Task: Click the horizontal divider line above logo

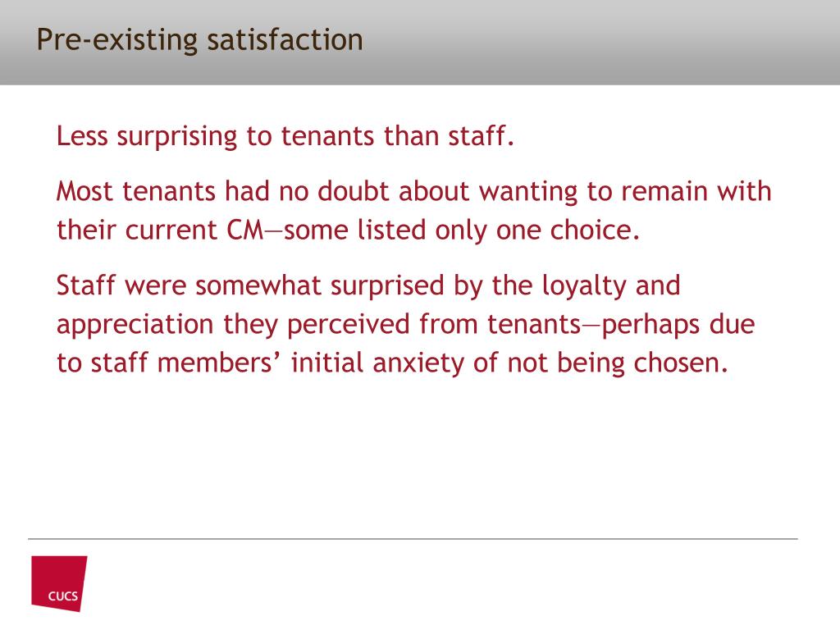Action: (413, 538)
